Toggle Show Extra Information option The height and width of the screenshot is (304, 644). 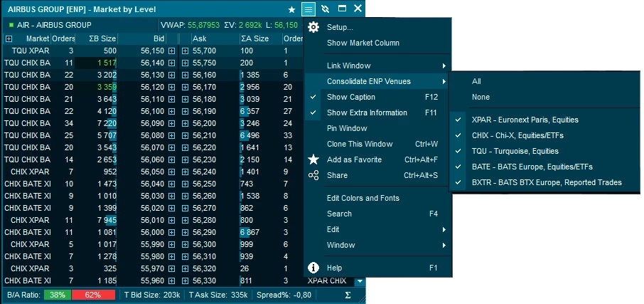click(x=377, y=112)
